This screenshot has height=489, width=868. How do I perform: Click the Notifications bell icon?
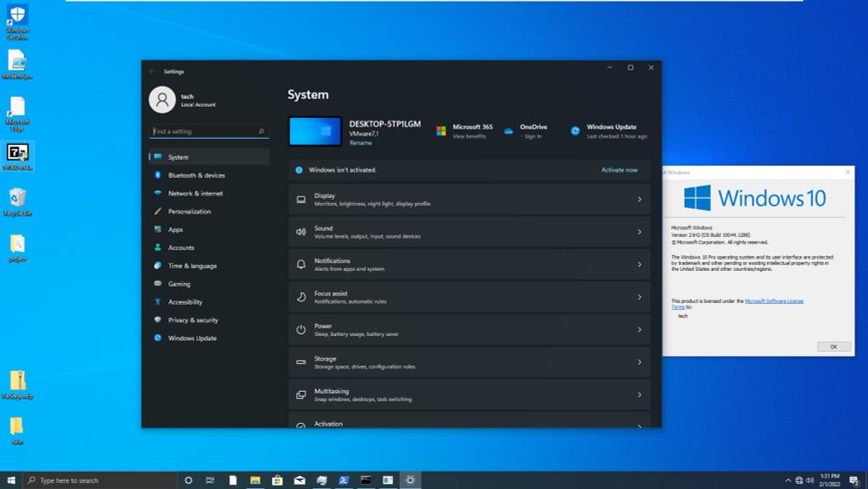pyautogui.click(x=301, y=264)
